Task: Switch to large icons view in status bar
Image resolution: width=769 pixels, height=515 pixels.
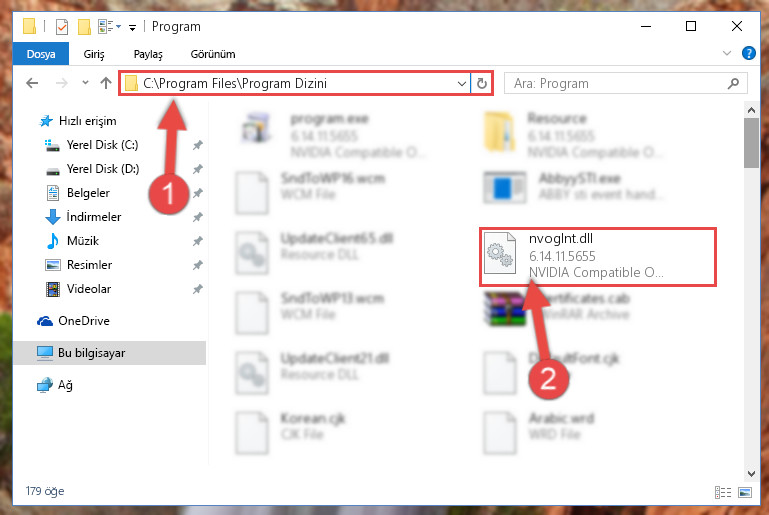Action: tap(744, 492)
